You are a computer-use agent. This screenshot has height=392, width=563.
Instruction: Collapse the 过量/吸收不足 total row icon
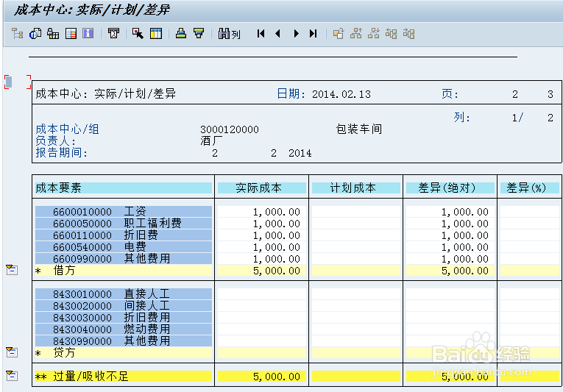click(12, 376)
